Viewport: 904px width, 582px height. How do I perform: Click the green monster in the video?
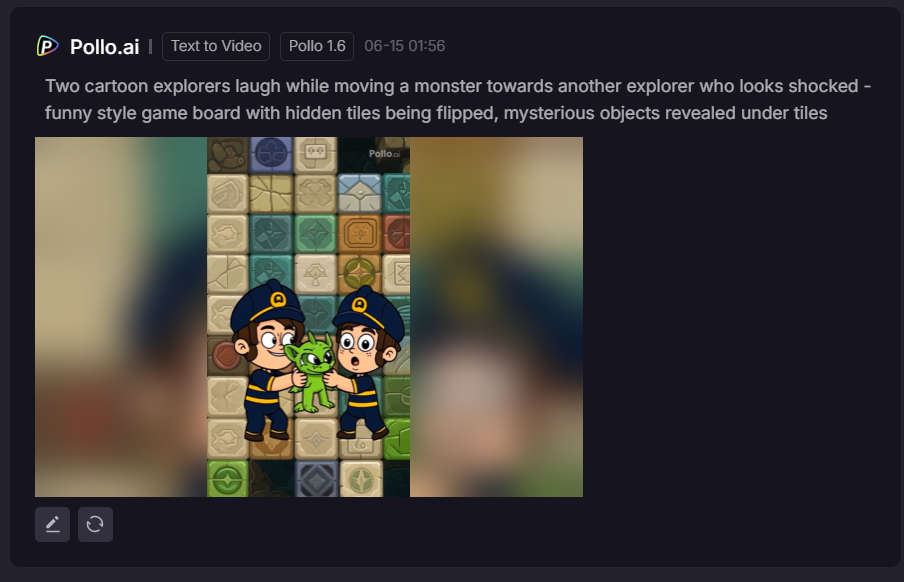tap(311, 372)
